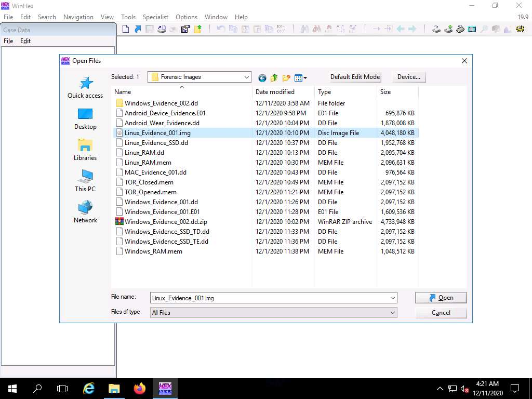Open Firefox from the taskbar
The width and height of the screenshot is (532, 399).
tap(139, 389)
